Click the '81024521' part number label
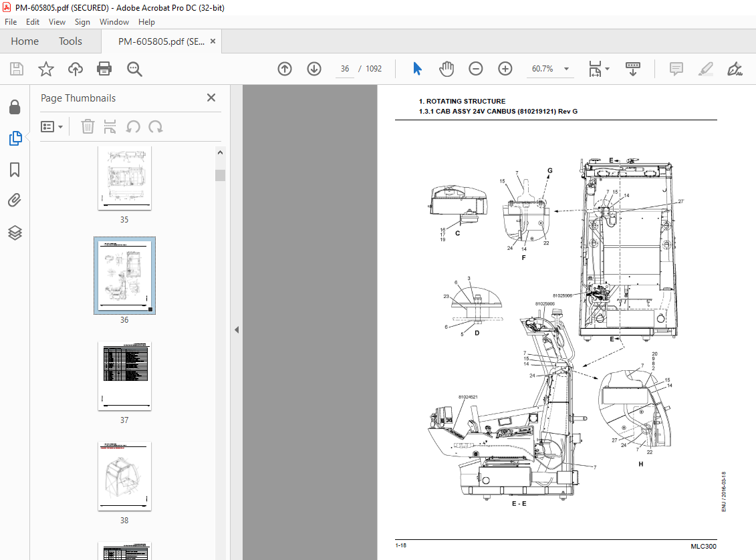 tap(468, 397)
